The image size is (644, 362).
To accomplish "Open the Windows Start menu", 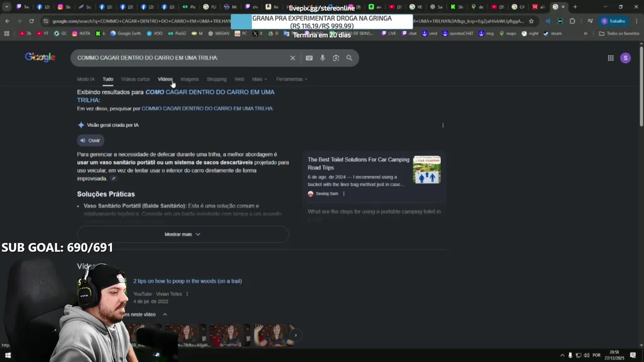I will point(8,355).
